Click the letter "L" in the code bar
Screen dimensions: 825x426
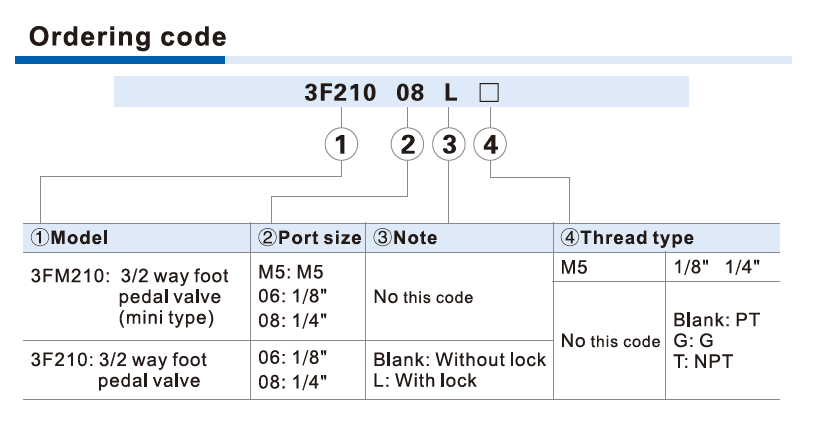(x=450, y=93)
